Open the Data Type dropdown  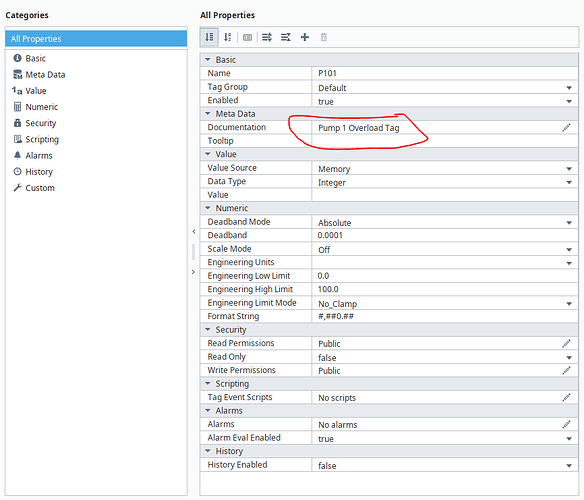(x=569, y=182)
